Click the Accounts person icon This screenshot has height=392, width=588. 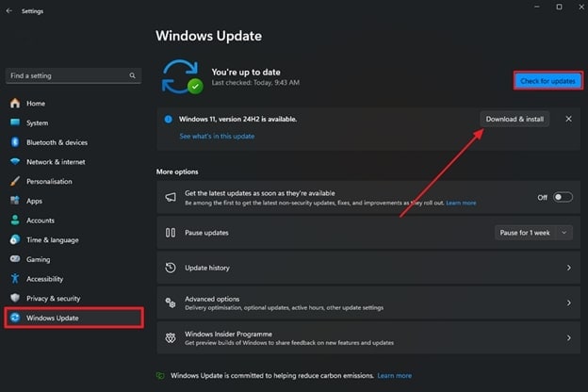pyautogui.click(x=15, y=220)
